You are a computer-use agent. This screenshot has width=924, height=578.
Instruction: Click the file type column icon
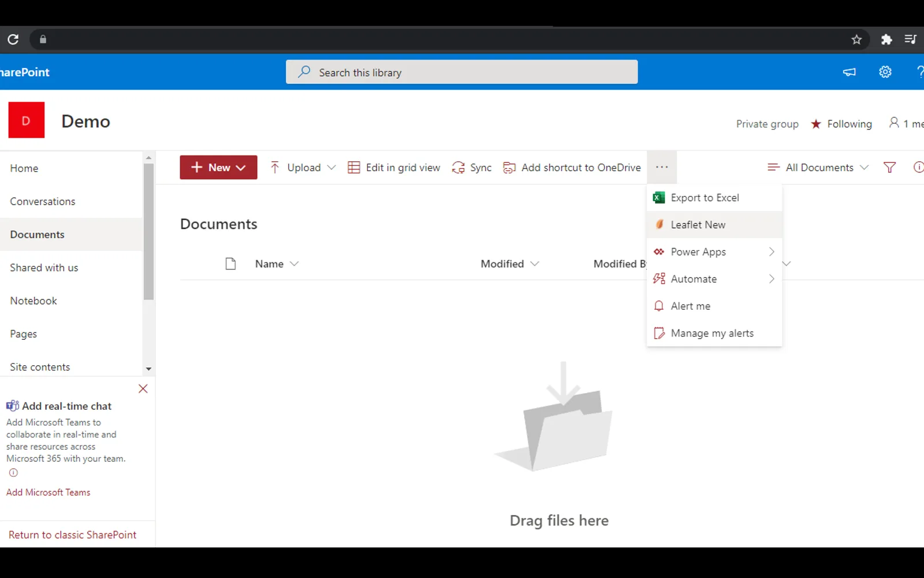(x=230, y=264)
